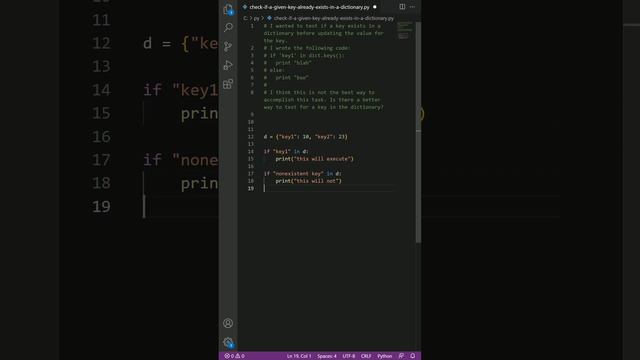Viewport: 640px width, 360px height.
Task: Click comment line '# I wrote the following code:'
Action: (307, 48)
